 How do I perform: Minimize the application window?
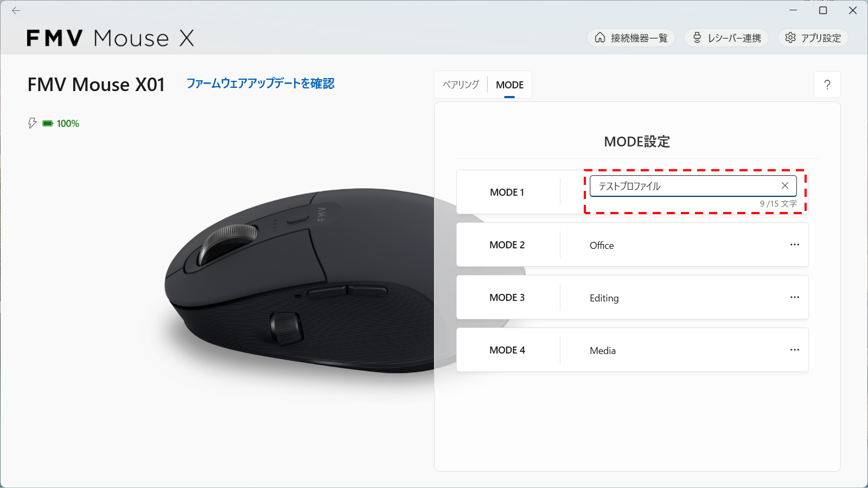(793, 10)
